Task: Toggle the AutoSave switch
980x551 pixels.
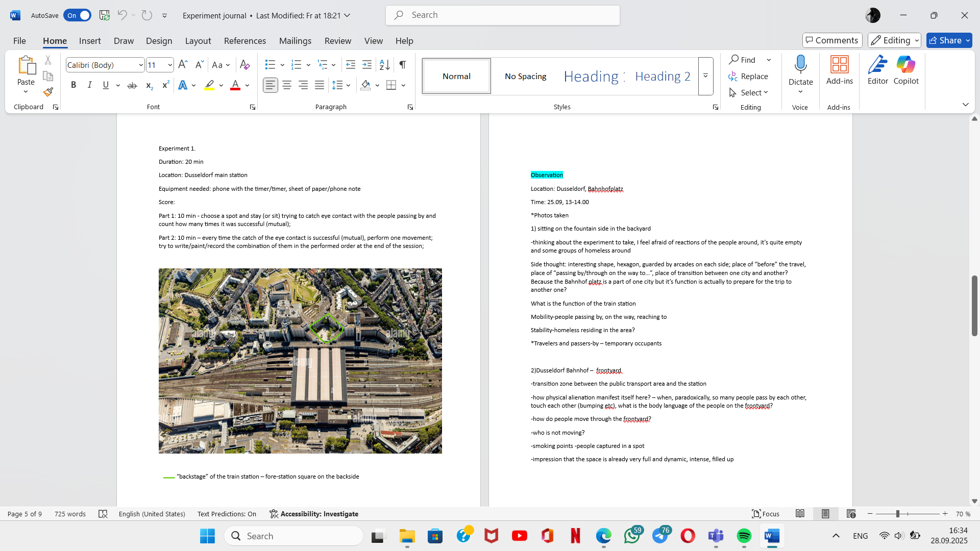Action: pos(78,15)
